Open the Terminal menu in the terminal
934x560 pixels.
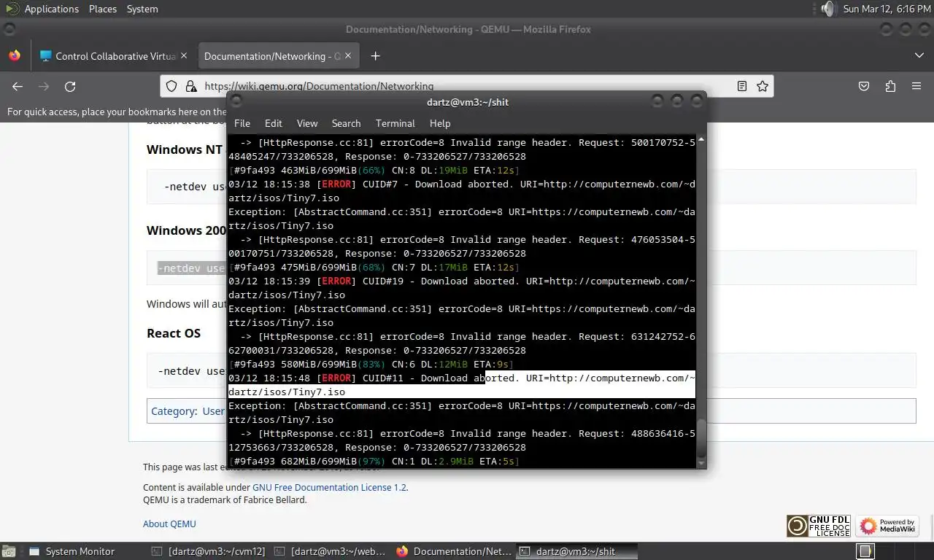(395, 123)
